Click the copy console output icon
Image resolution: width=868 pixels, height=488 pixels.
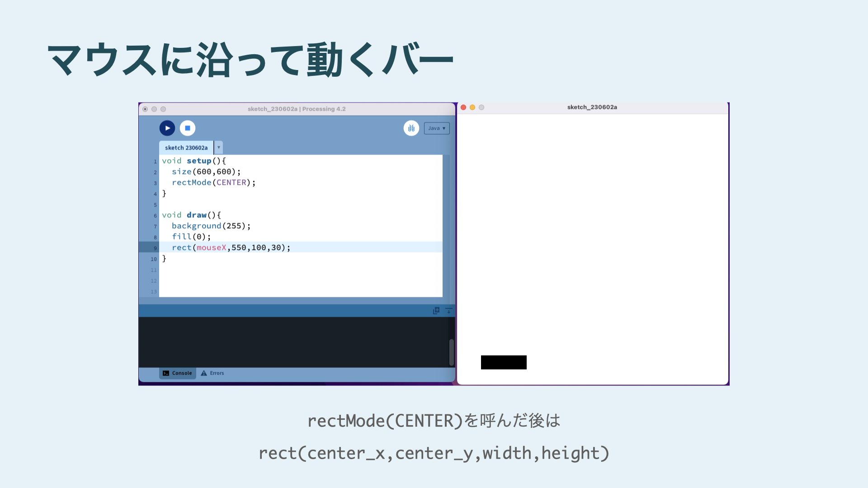436,311
